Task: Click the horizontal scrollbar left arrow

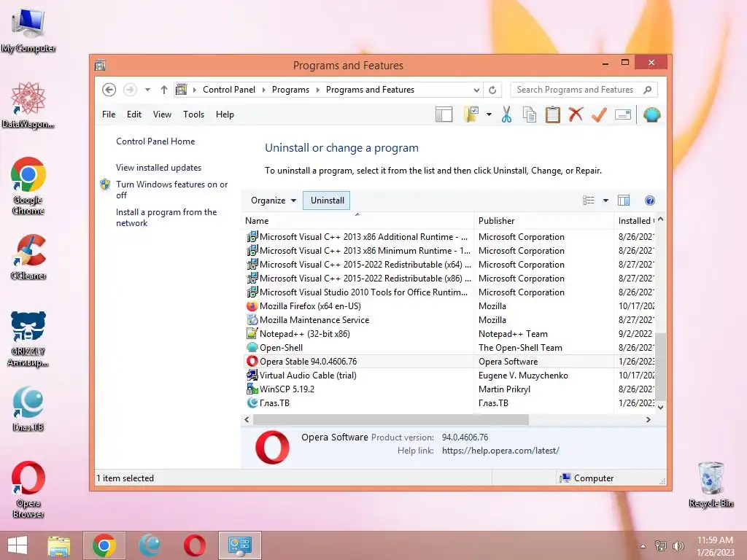Action: tap(247, 419)
